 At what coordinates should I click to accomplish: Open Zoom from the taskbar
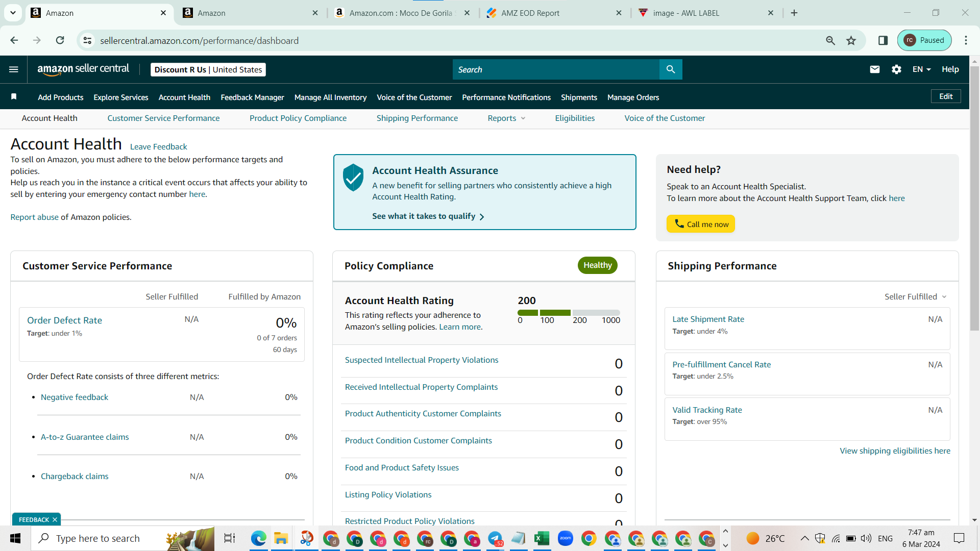[x=566, y=538]
